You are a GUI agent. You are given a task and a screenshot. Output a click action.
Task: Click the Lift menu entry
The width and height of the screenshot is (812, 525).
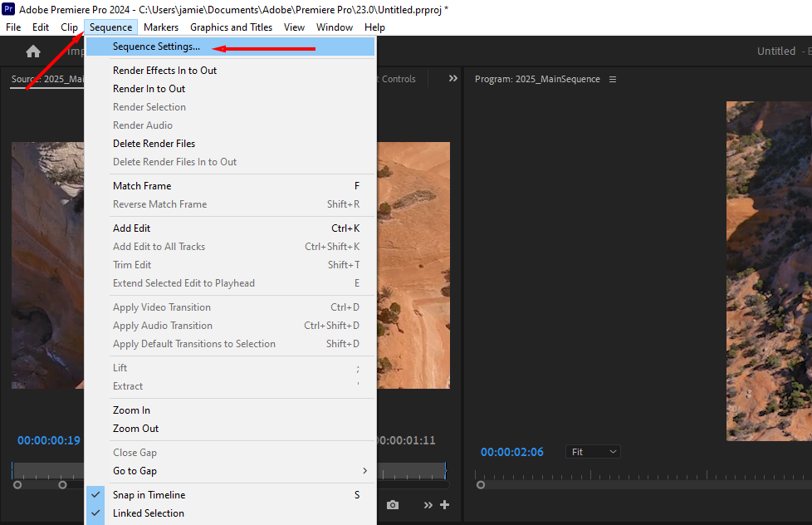[231, 367]
